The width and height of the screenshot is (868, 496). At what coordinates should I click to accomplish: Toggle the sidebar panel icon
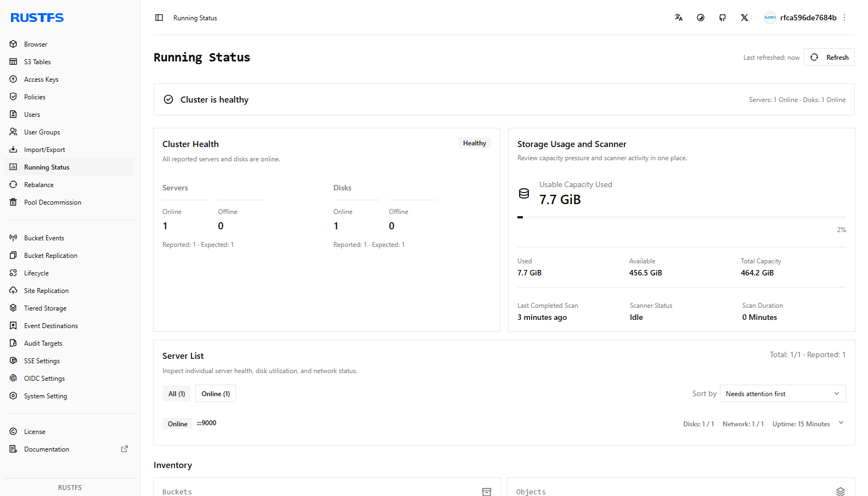(x=159, y=18)
